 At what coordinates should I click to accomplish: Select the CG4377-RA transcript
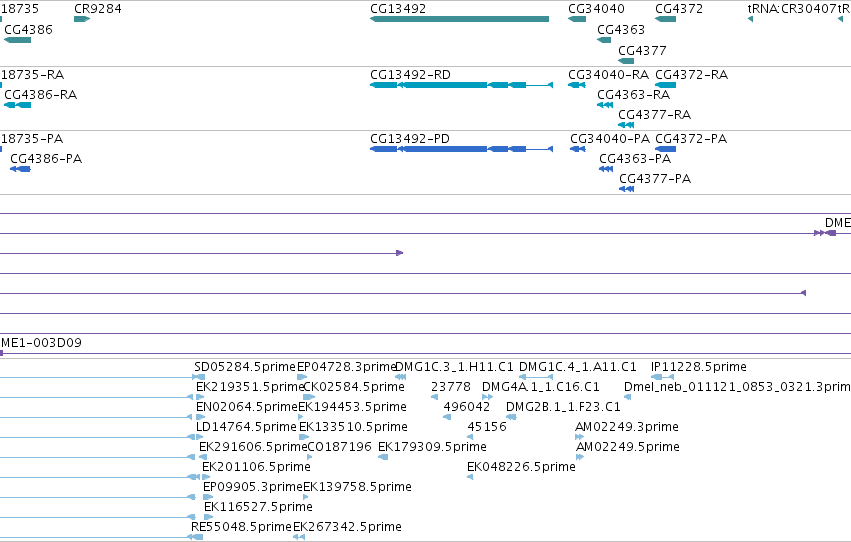tap(626, 125)
